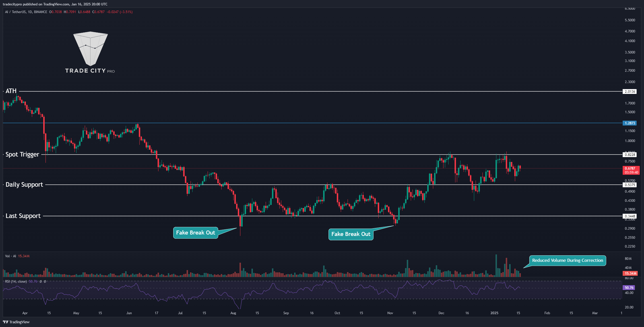Click the 80M volume scale label
Image resolution: width=644 pixels, height=327 pixels.
628,259
